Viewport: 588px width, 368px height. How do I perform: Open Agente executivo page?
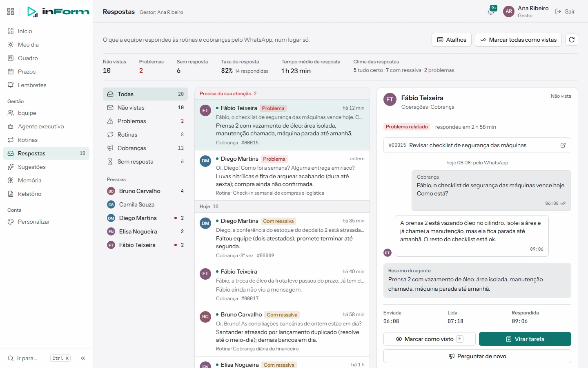click(47, 126)
